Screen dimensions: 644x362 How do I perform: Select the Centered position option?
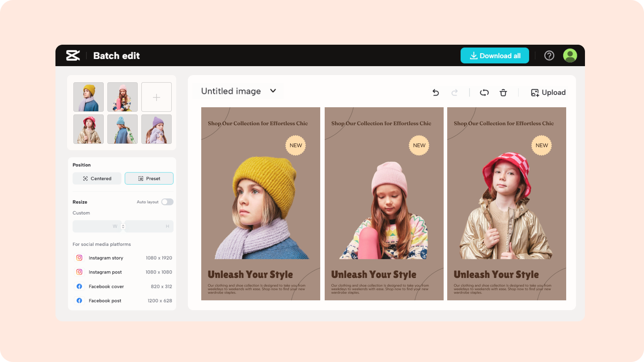[x=97, y=178]
